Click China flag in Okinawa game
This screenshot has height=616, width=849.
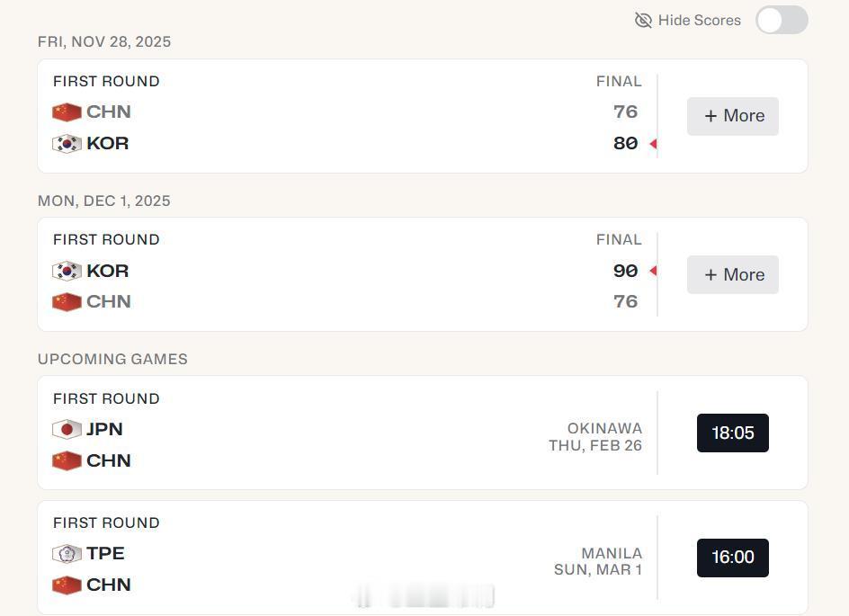coord(67,460)
